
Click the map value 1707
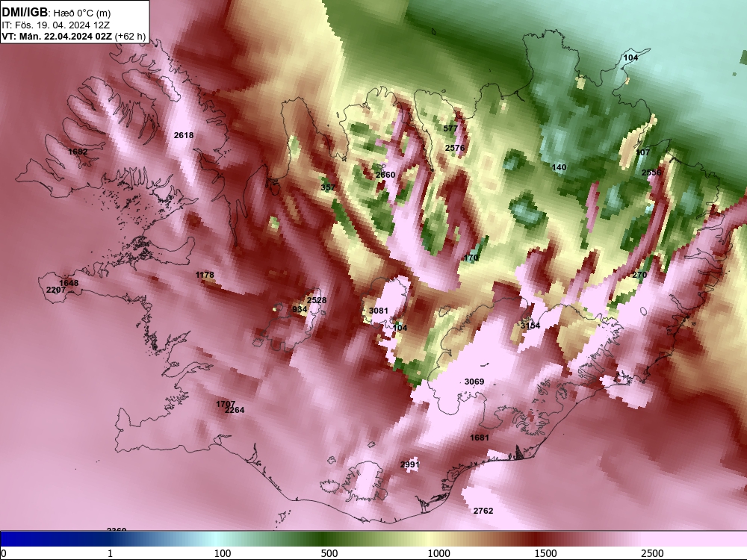tap(226, 404)
